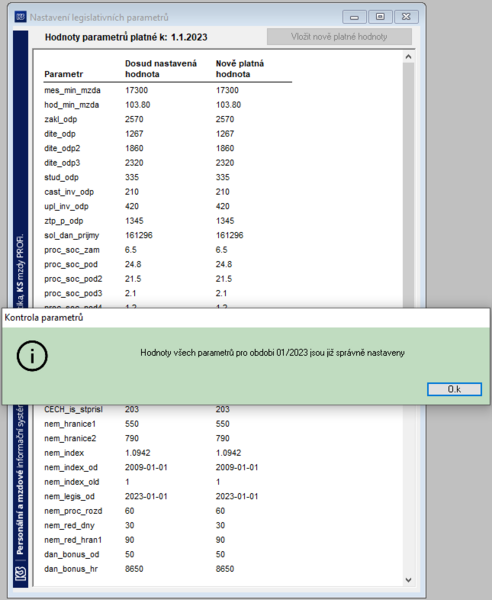Click the Dosud nastavená hodnota column header
Screen dimensions: 492x600
click(161, 69)
